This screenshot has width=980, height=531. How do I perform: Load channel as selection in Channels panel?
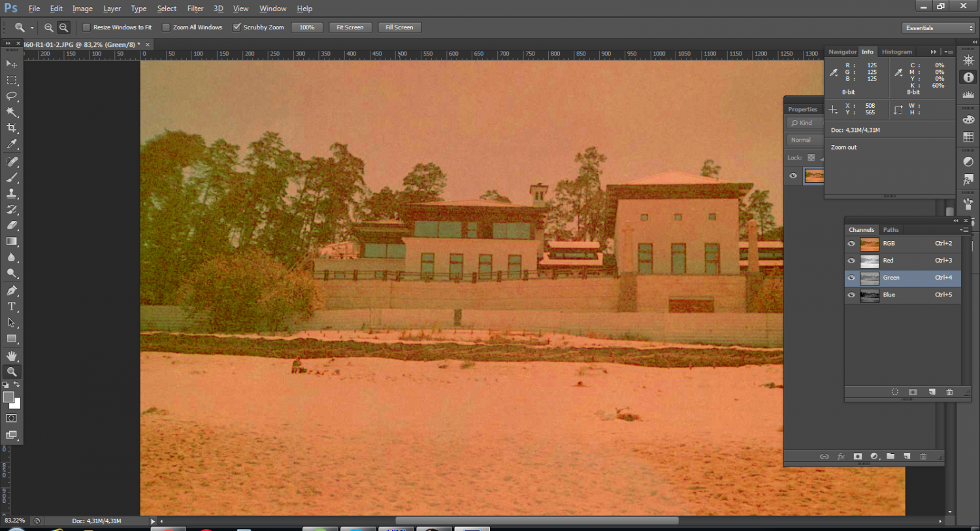coord(894,392)
